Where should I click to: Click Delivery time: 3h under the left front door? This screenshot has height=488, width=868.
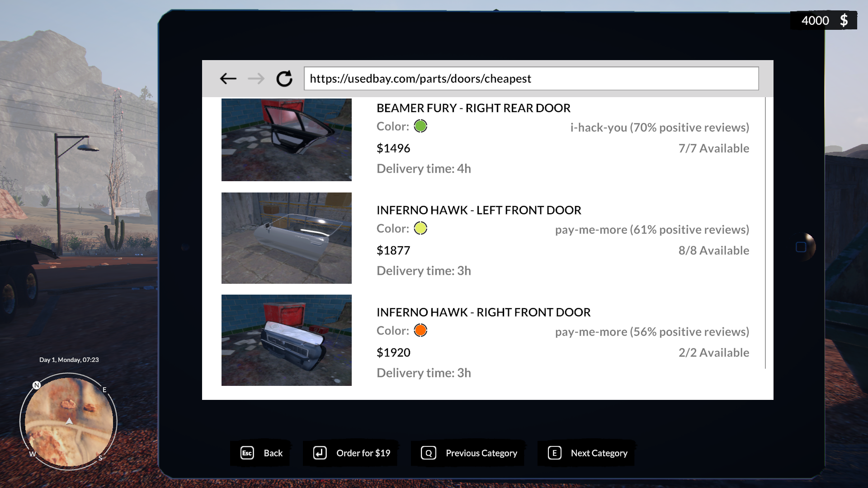pyautogui.click(x=424, y=271)
